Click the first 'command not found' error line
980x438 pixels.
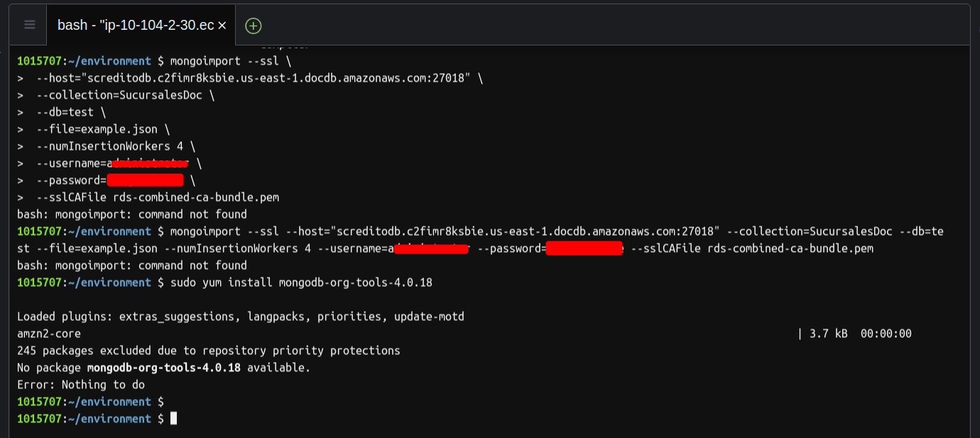[132, 214]
